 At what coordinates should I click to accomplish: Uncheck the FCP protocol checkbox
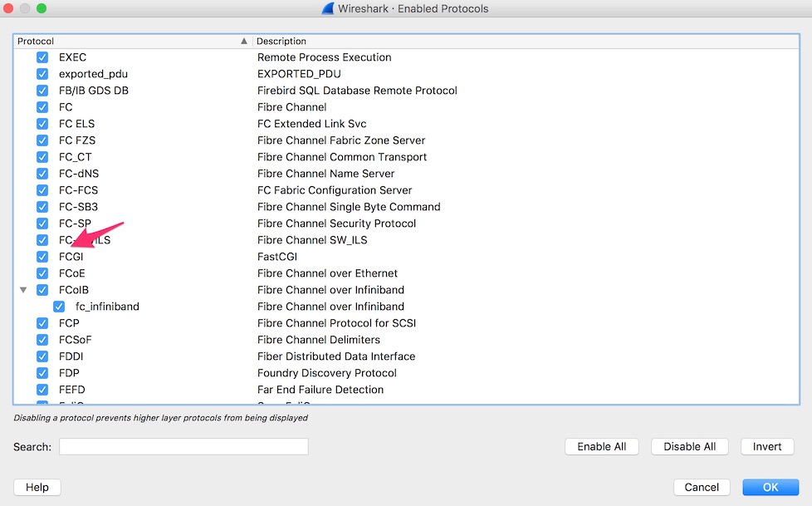(42, 323)
